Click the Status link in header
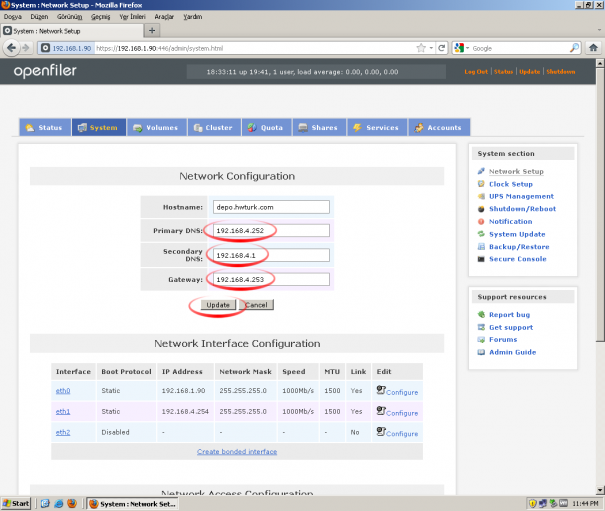Screen dimensions: 605x511 coord(504,71)
